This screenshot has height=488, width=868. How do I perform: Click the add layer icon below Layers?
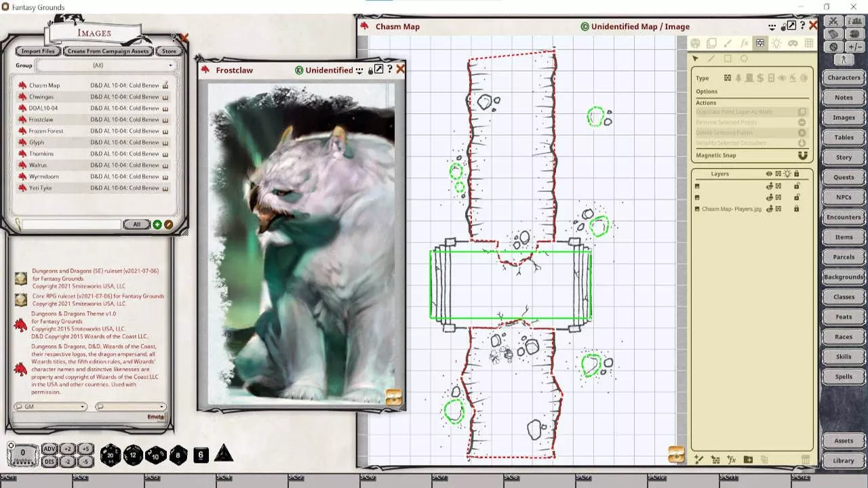click(x=698, y=460)
